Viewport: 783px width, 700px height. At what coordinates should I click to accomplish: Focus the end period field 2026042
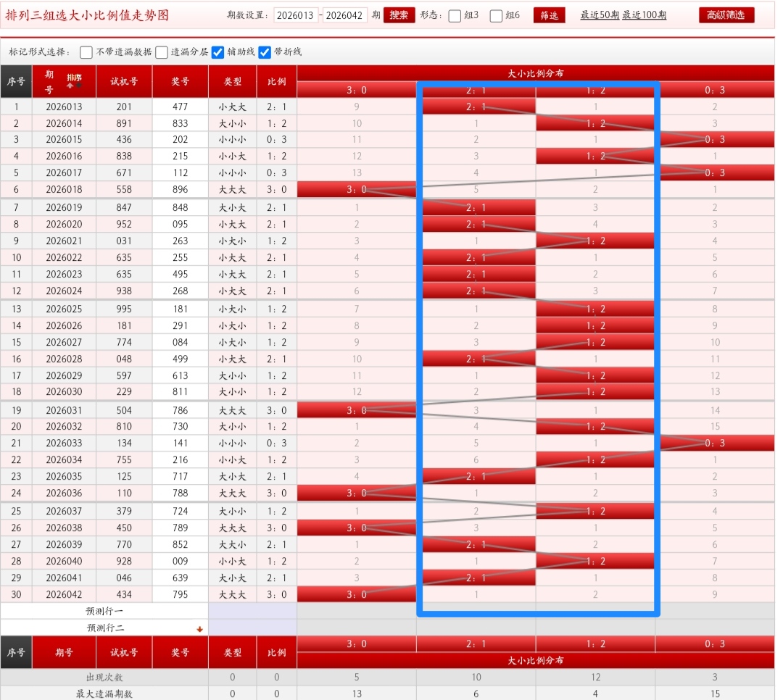coord(344,15)
